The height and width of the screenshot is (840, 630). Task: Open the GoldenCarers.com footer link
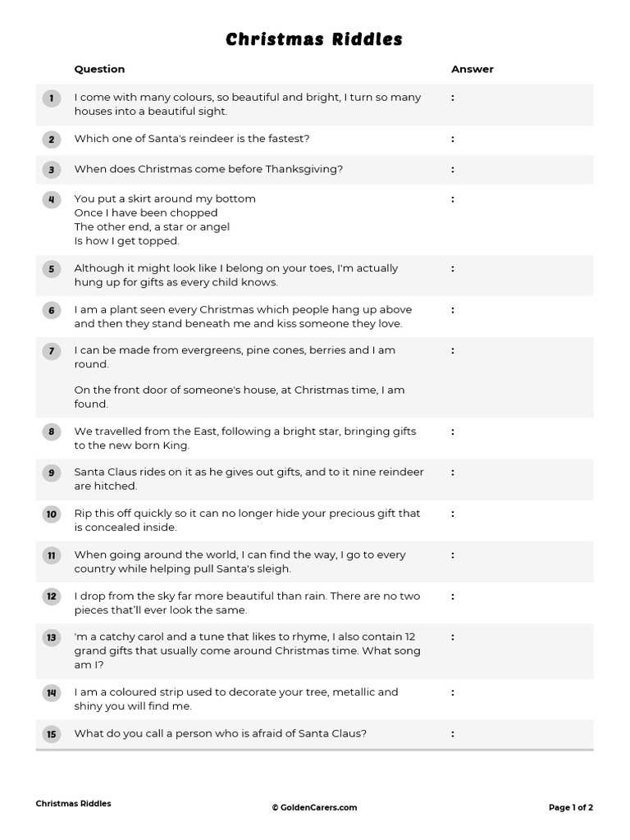(314, 807)
